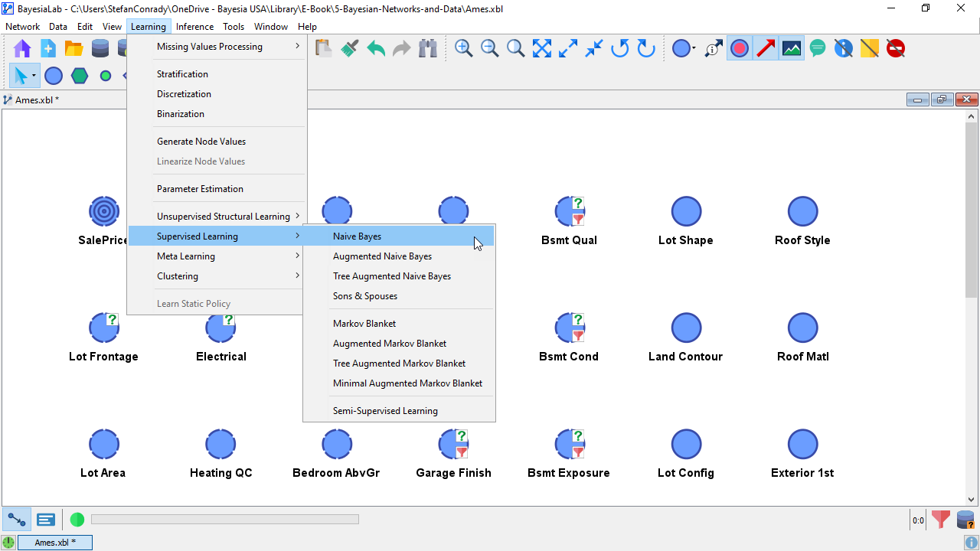Toggle the red node display button
The width and height of the screenshot is (980, 551).
tap(740, 49)
